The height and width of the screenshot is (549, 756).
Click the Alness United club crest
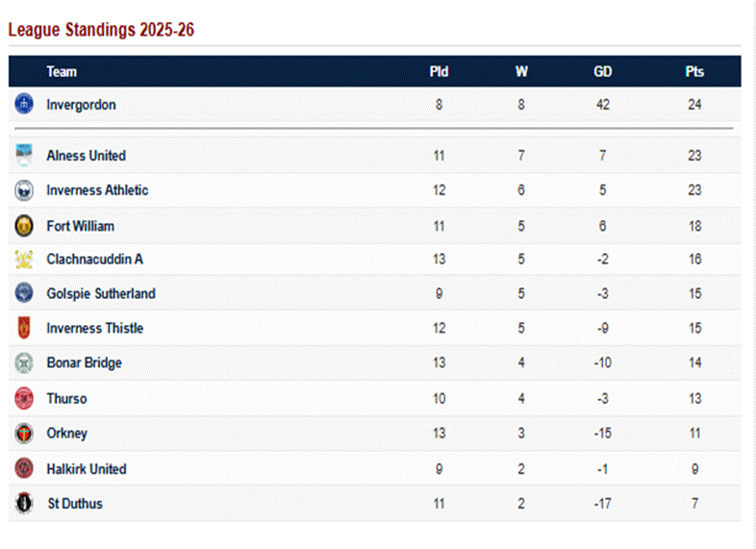point(24,155)
